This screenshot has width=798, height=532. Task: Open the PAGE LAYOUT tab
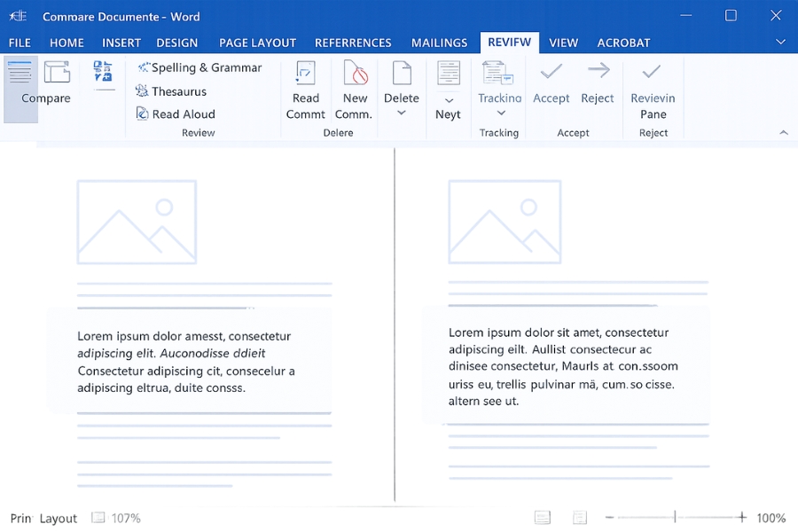click(257, 43)
